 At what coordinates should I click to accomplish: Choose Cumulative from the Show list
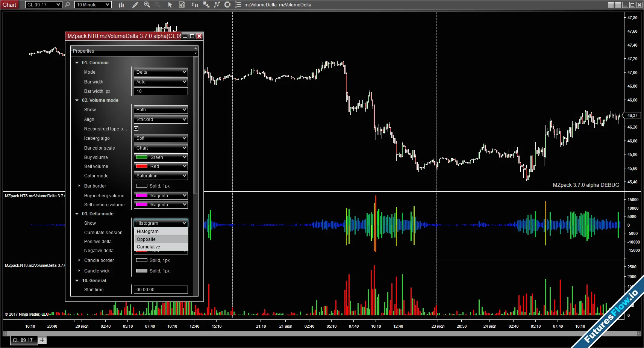(148, 247)
